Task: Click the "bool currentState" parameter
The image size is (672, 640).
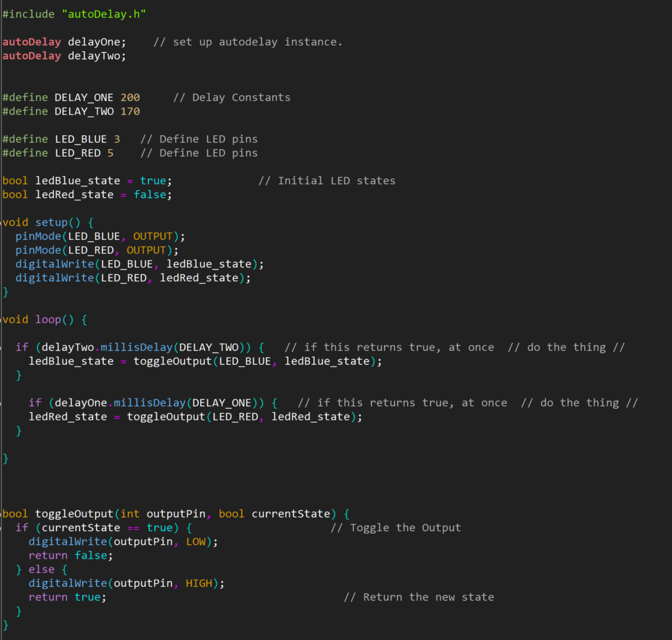Action: [274, 514]
